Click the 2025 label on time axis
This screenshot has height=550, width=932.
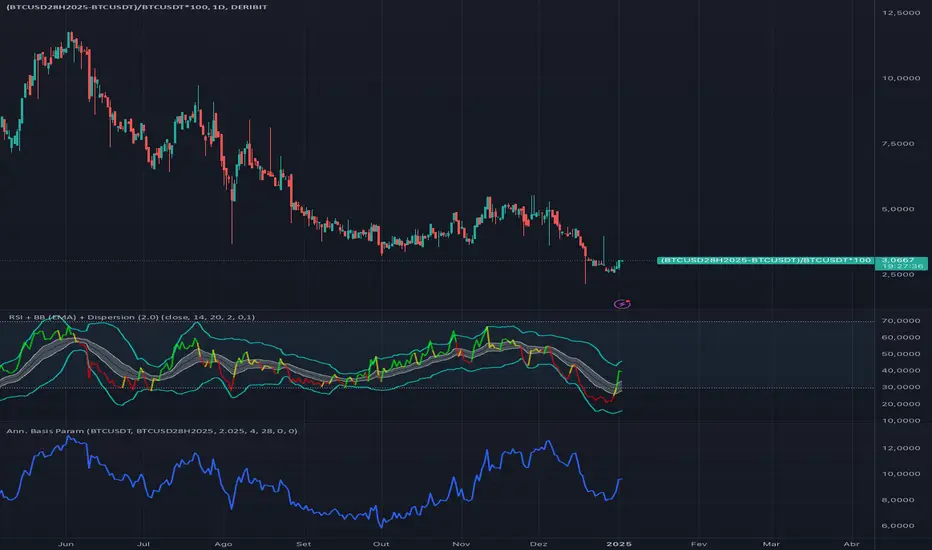[x=621, y=541]
